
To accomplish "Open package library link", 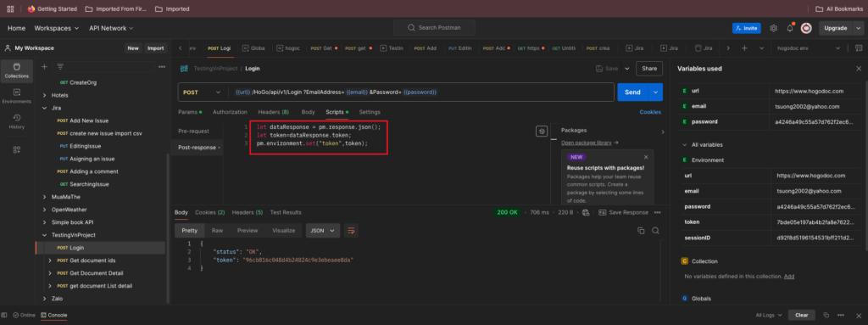I will [590, 143].
